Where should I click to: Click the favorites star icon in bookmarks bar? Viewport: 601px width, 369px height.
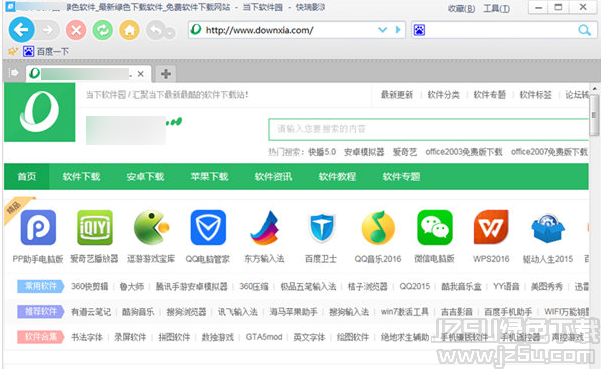point(13,51)
